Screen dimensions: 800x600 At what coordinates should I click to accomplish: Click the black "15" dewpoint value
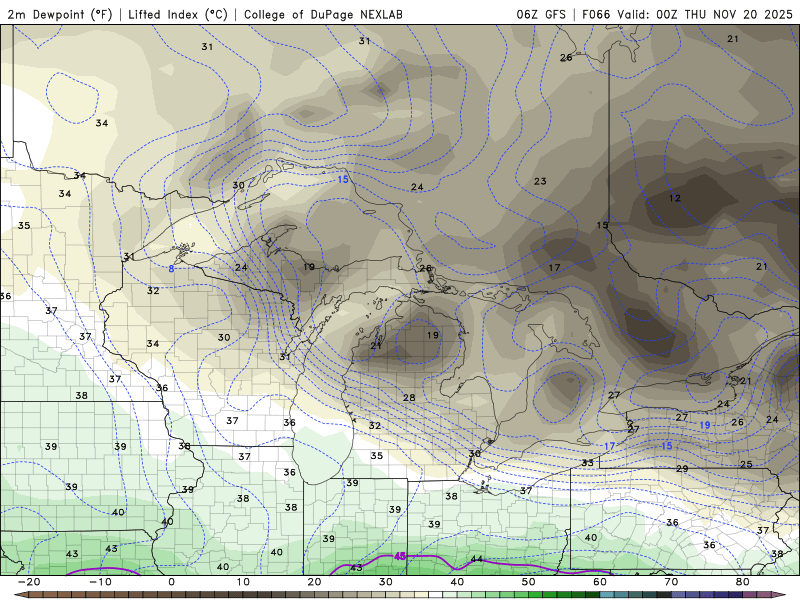[x=603, y=225]
